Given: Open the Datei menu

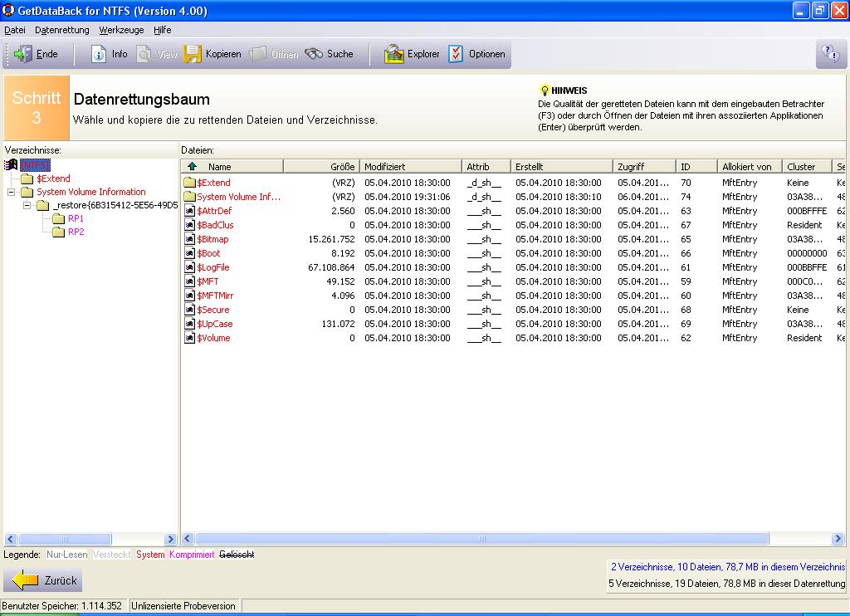Looking at the screenshot, I should click(x=15, y=30).
